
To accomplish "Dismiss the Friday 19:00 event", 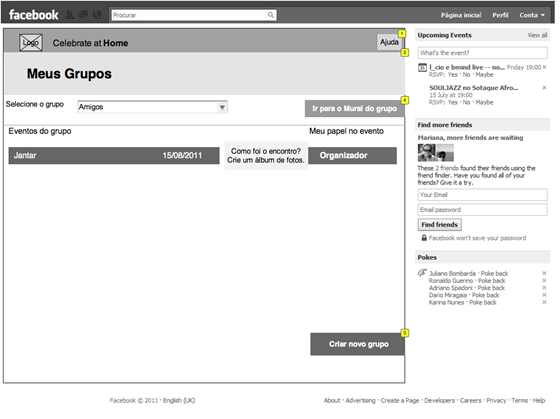I will pos(544,67).
